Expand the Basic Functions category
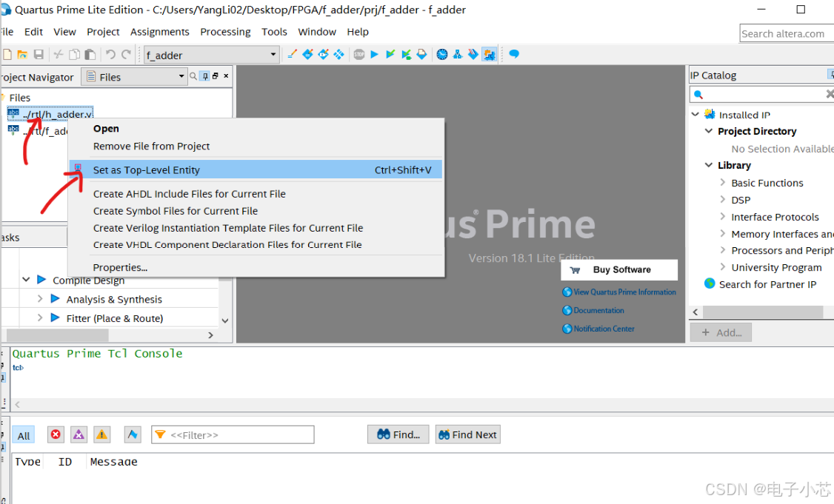 [x=722, y=182]
